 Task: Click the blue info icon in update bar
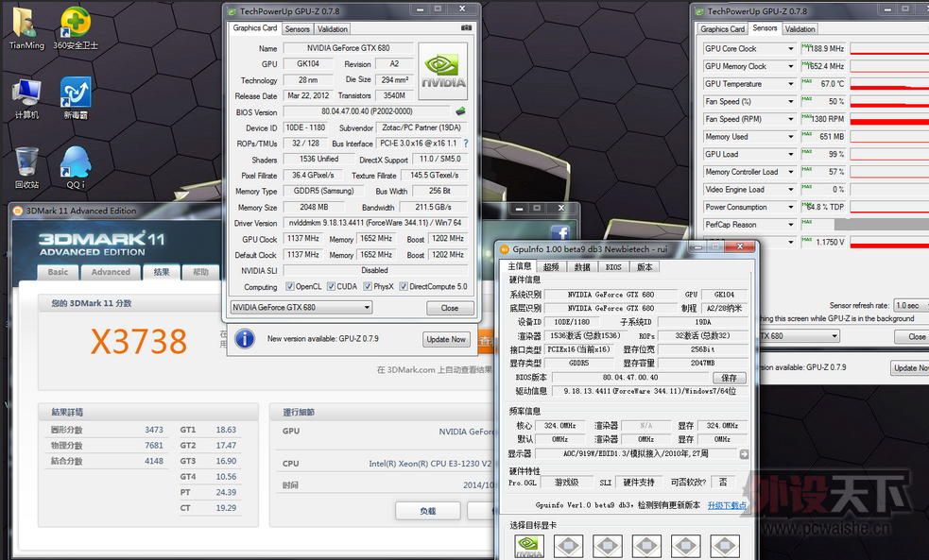[245, 339]
